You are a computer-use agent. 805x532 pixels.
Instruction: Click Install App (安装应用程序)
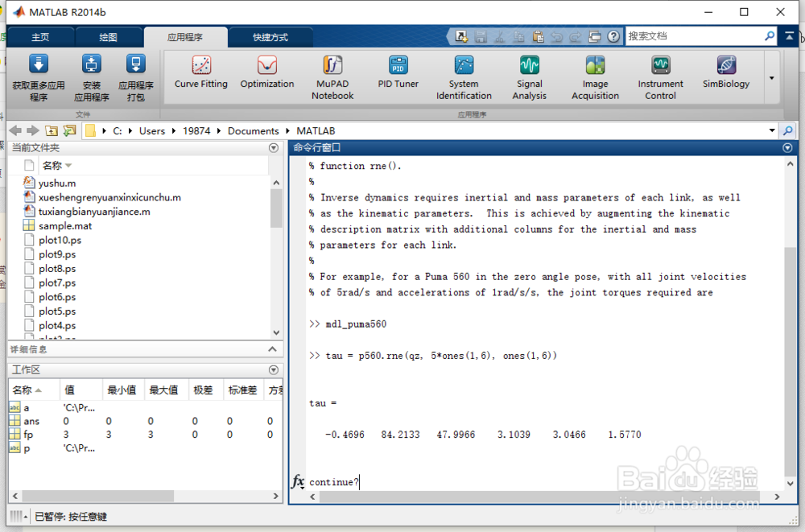click(x=92, y=77)
